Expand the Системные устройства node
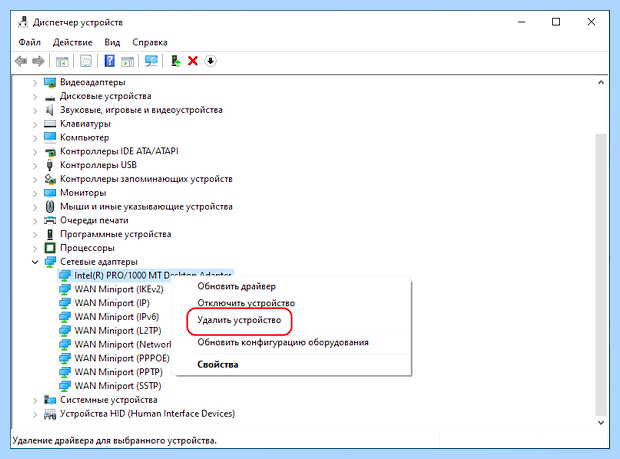620x459 pixels. click(35, 400)
